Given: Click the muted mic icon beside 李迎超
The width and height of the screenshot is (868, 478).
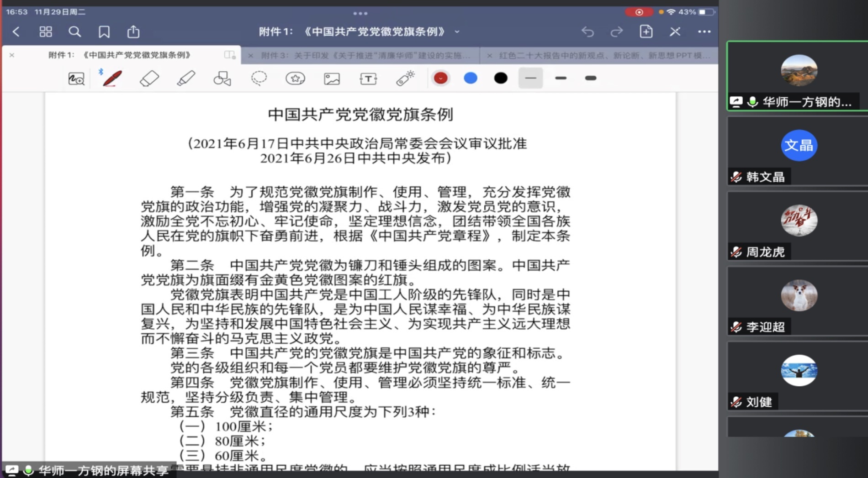Looking at the screenshot, I should tap(736, 326).
